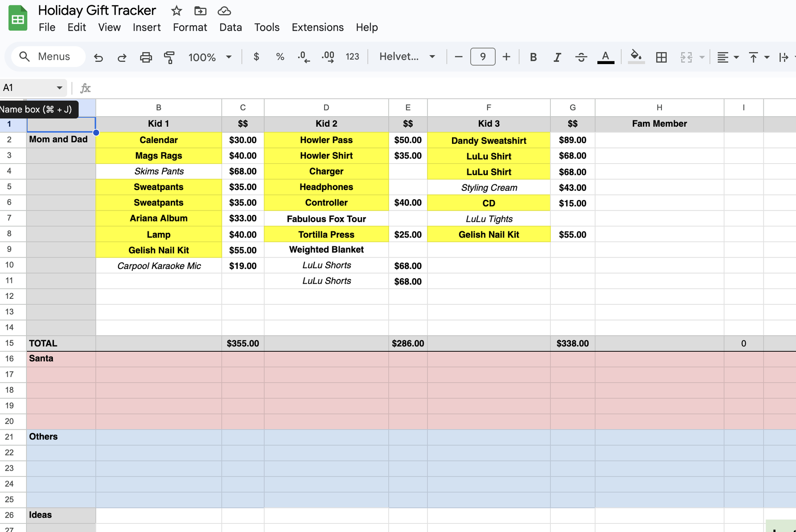The height and width of the screenshot is (532, 796).
Task: Open the horizontal align dropdown
Action: (x=728, y=57)
